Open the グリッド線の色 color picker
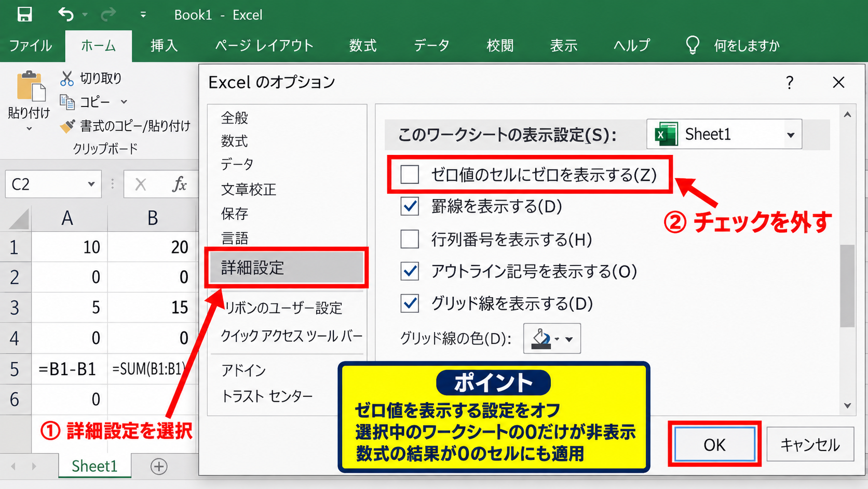Image resolution: width=868 pixels, height=489 pixels. pos(552,339)
